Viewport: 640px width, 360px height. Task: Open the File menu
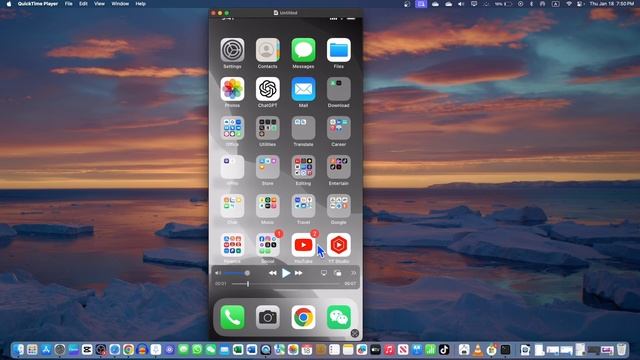click(x=69, y=4)
